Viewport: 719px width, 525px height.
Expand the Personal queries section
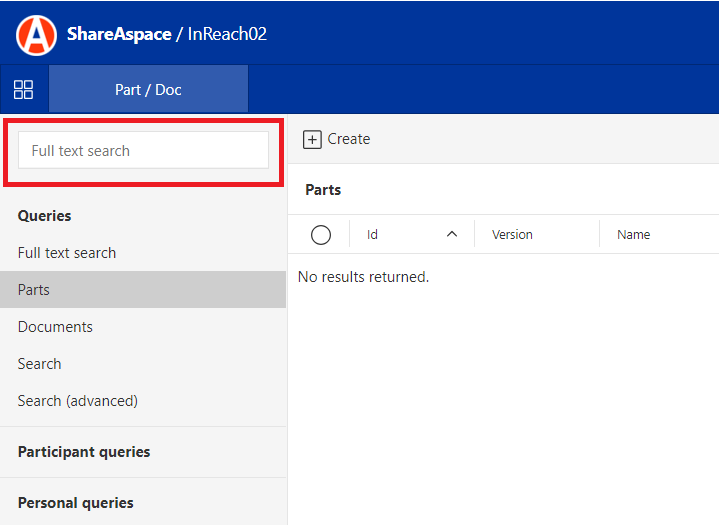click(76, 503)
